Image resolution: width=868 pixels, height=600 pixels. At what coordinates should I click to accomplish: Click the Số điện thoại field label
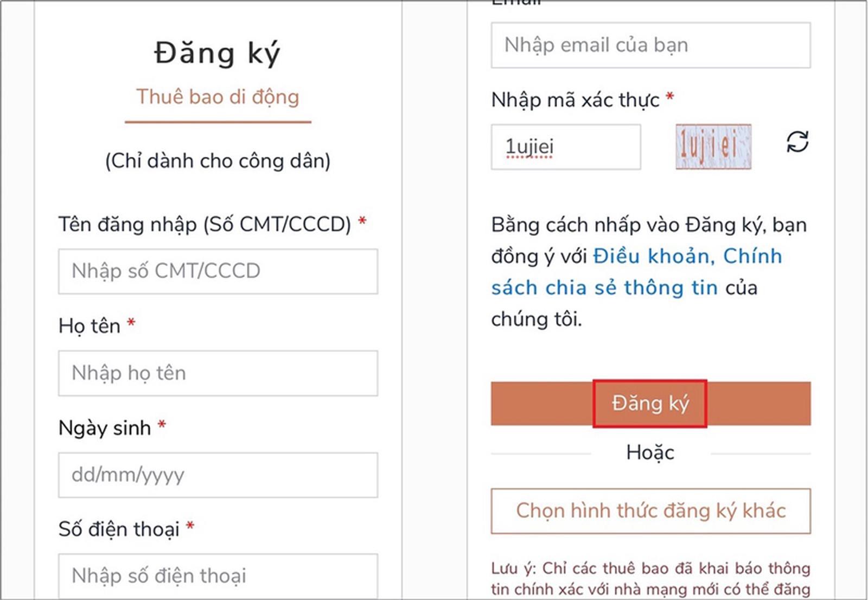coord(119,529)
